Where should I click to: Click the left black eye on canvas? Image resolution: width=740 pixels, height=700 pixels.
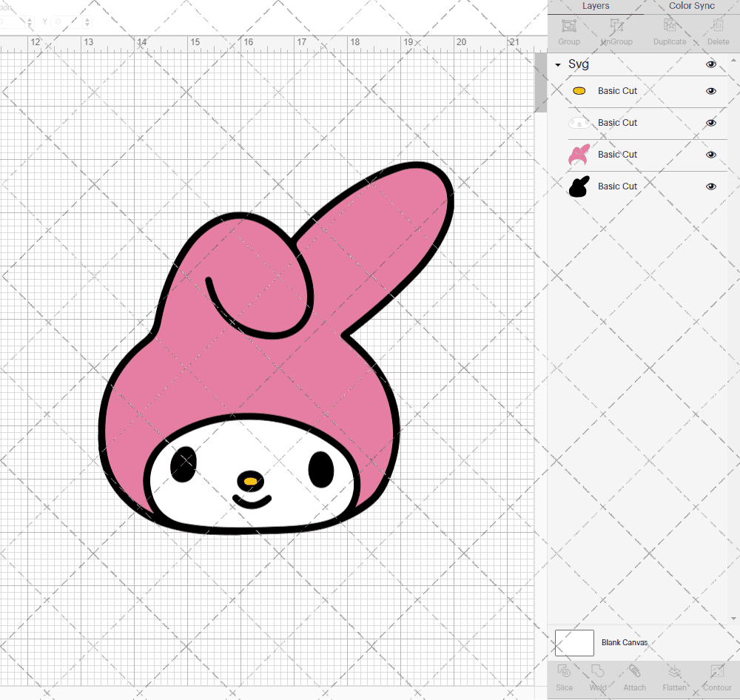coord(184,465)
